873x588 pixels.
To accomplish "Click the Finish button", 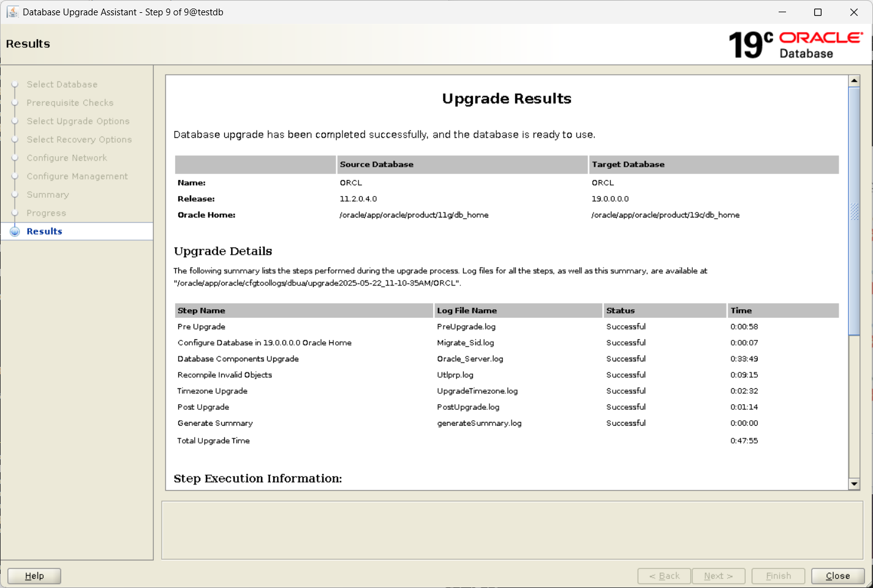I will (x=778, y=576).
